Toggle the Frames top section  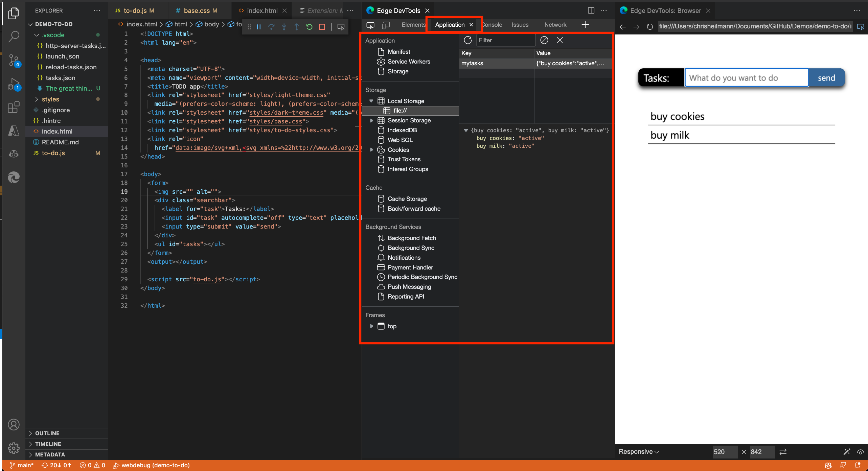[372, 326]
